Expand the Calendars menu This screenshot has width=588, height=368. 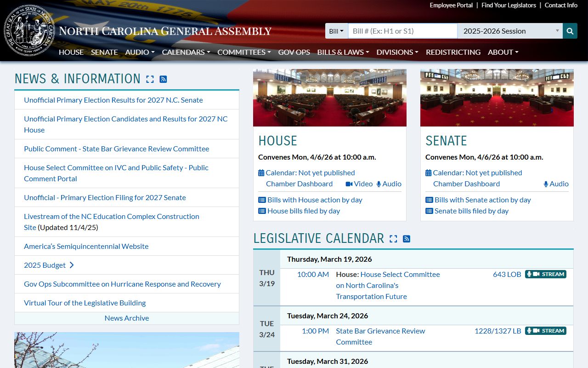click(186, 52)
